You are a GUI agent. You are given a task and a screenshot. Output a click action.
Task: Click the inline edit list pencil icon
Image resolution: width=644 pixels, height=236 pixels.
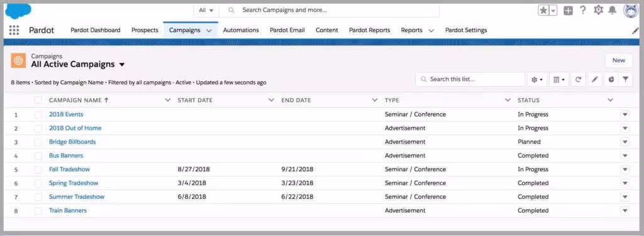[594, 79]
